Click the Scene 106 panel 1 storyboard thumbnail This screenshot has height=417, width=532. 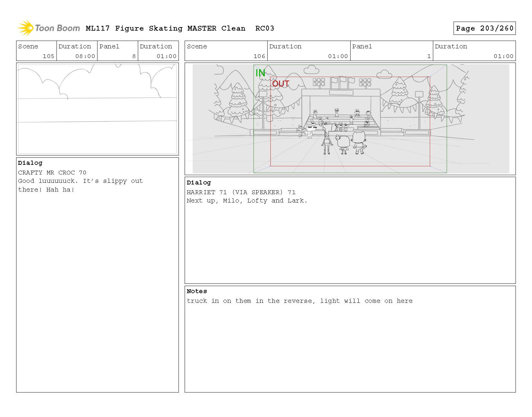pyautogui.click(x=350, y=119)
